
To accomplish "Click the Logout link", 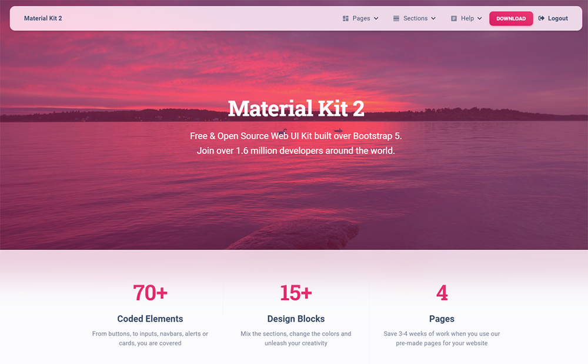I will point(556,18).
